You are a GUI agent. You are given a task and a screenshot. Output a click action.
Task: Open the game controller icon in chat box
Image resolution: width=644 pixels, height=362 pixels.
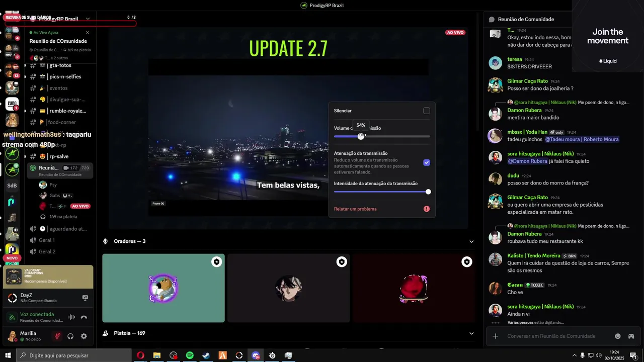tap(631, 336)
